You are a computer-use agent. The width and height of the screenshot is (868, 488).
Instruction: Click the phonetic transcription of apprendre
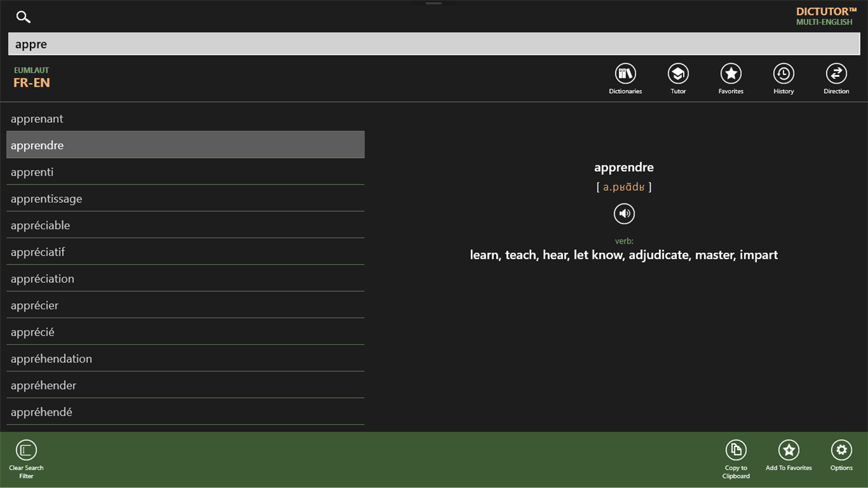(624, 187)
